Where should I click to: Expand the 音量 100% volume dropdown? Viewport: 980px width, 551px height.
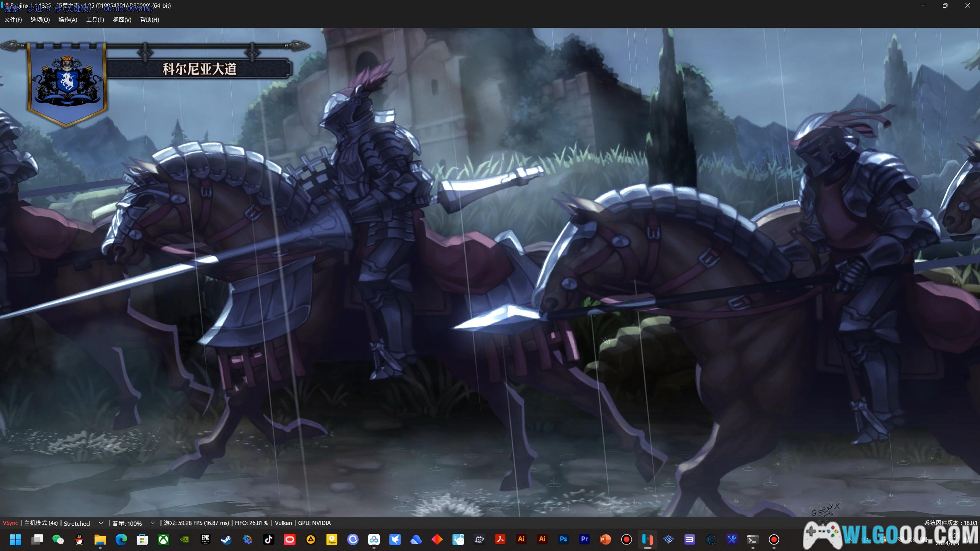152,523
